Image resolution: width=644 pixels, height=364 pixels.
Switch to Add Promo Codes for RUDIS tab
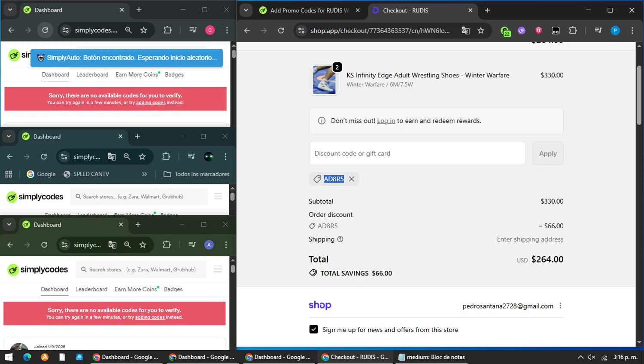tap(309, 10)
